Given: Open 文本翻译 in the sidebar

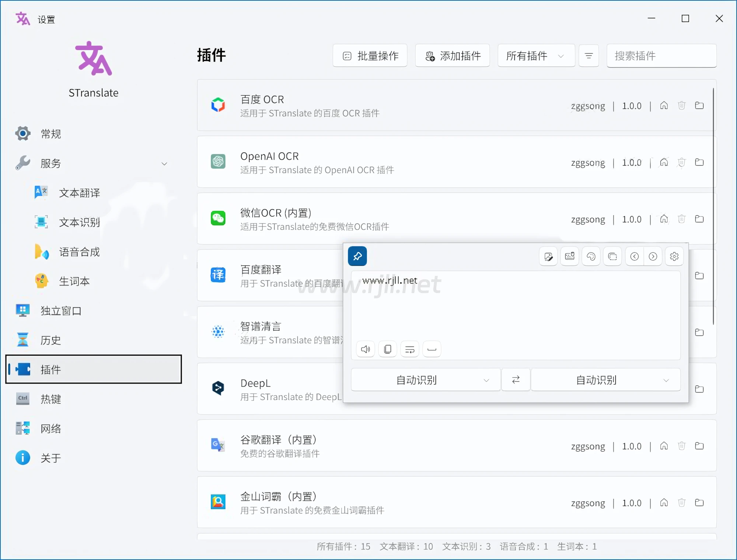Looking at the screenshot, I should tap(79, 193).
